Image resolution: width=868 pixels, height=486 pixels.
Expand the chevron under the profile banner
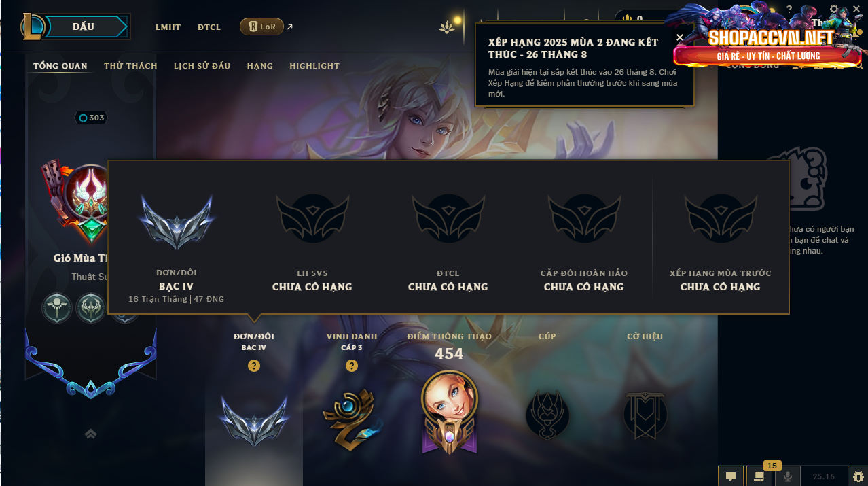click(90, 434)
